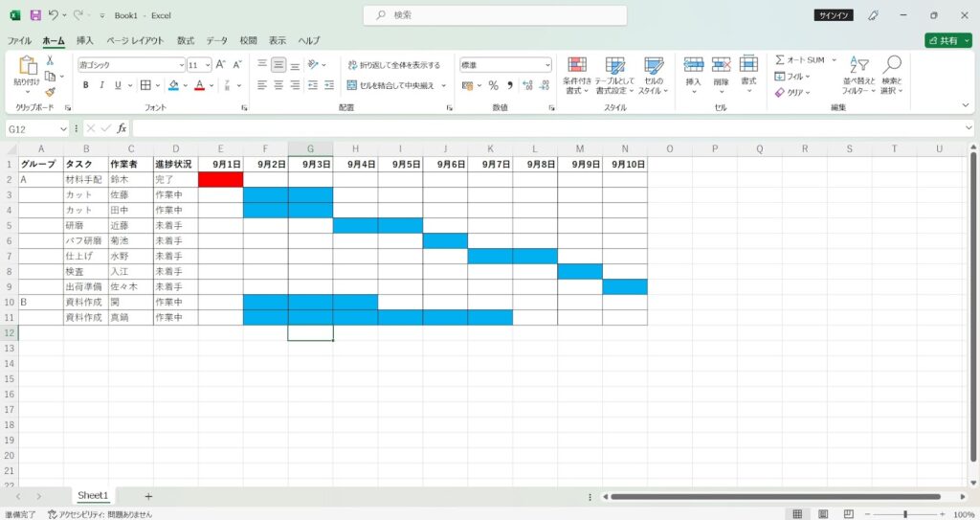Image resolution: width=980 pixels, height=520 pixels.
Task: Click the cut scissors icon
Action: coord(51,60)
